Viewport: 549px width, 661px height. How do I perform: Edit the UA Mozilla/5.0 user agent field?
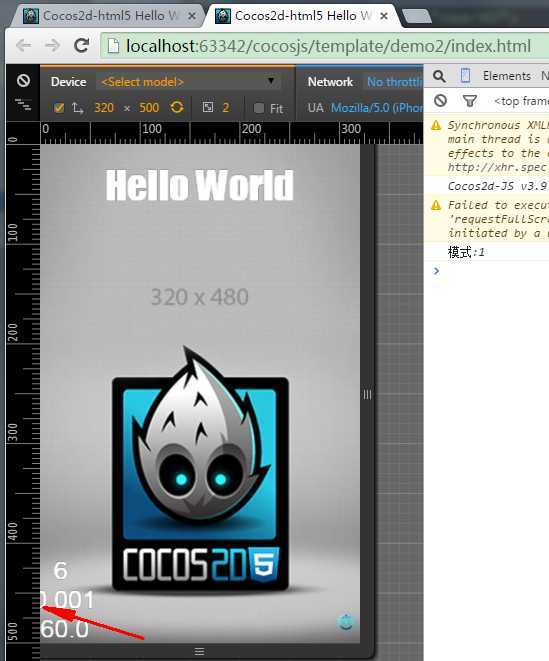[377, 108]
